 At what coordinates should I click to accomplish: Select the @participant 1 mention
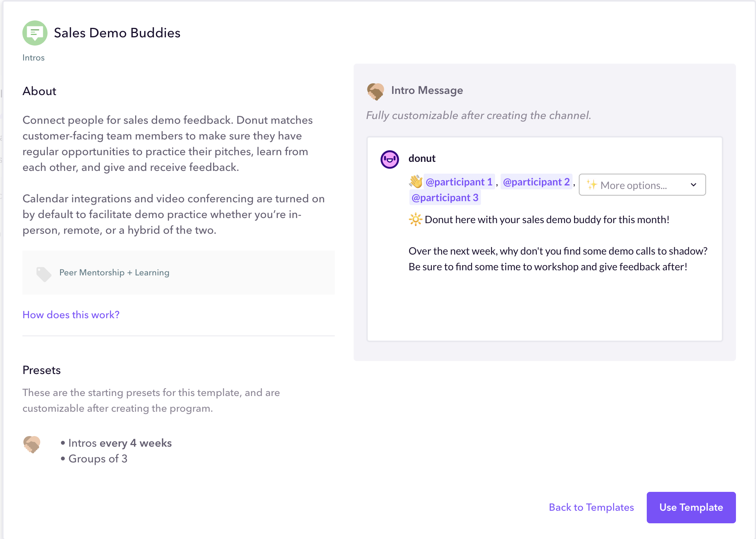tap(459, 182)
